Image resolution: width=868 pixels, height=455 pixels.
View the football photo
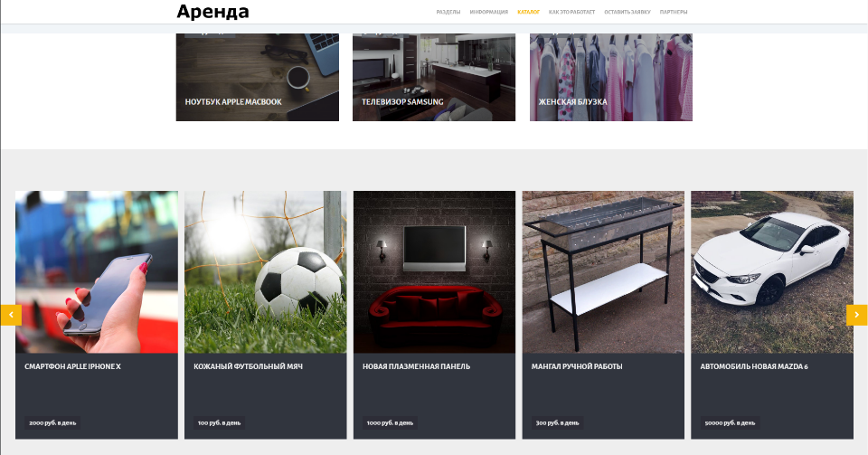(x=266, y=271)
